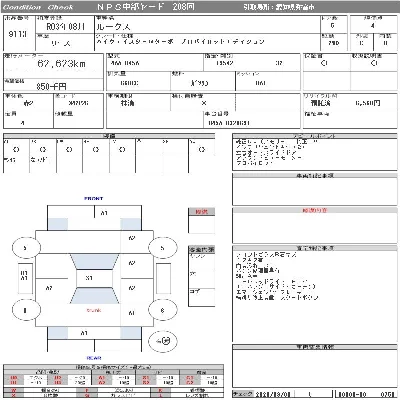
Task: Select the mileage value '62,623km'
Action: tap(61, 64)
